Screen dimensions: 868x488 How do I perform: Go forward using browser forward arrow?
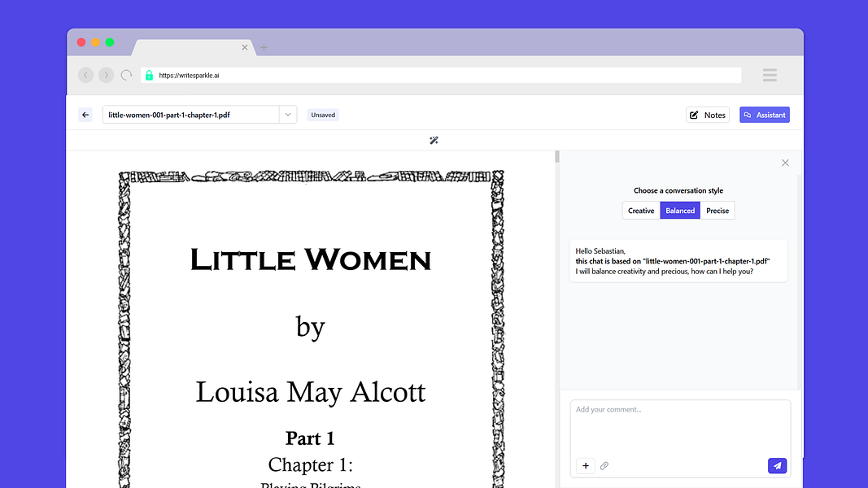[x=107, y=76]
